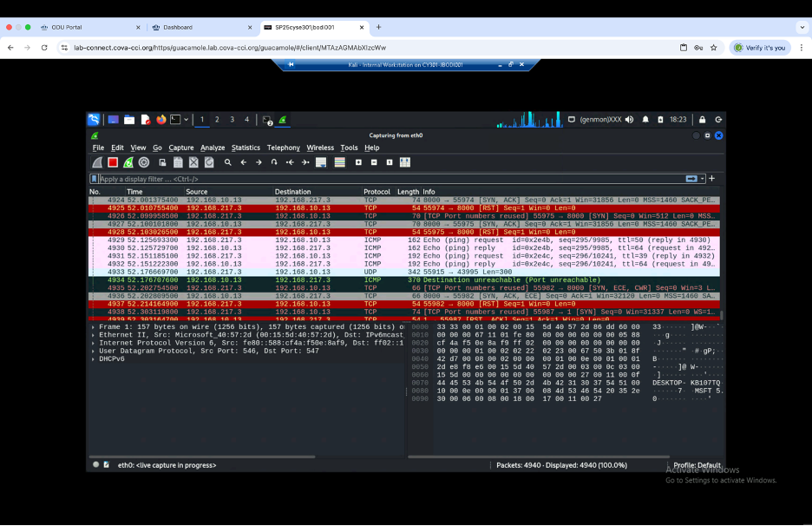Stop the running packet capture
The height and width of the screenshot is (526, 812).
[113, 162]
